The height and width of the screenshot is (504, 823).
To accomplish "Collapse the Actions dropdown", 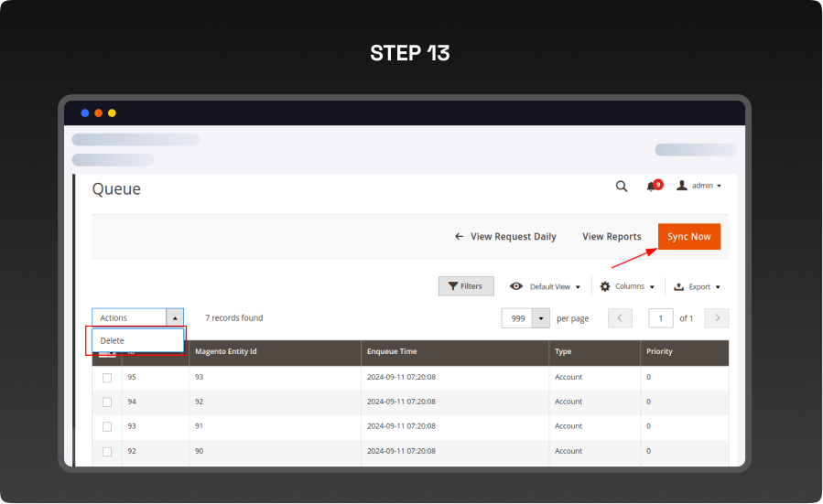I will tap(174, 318).
